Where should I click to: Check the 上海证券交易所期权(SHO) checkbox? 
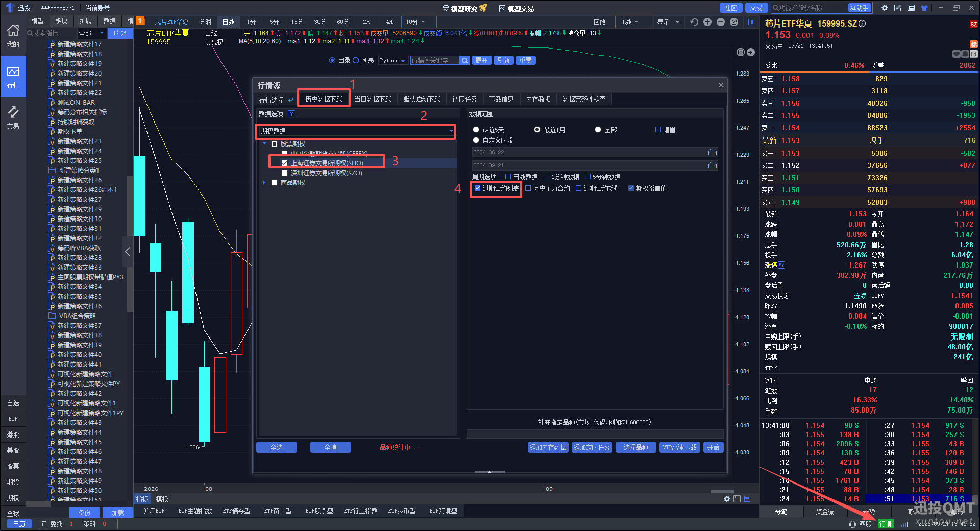pos(285,163)
